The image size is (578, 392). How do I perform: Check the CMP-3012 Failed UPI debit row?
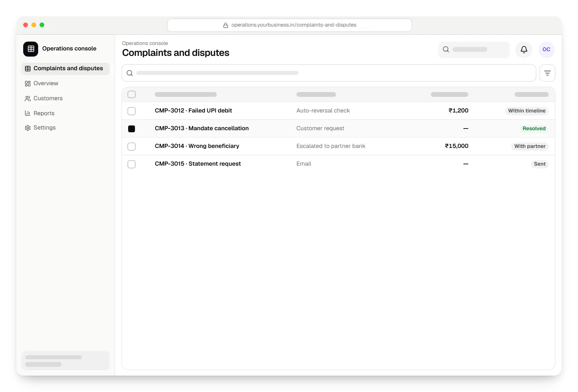132,111
